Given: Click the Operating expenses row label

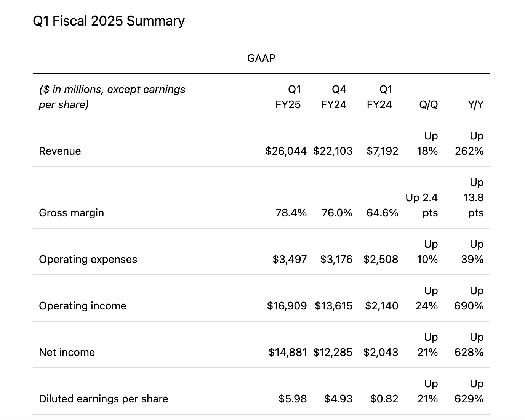Looking at the screenshot, I should coord(88,260).
